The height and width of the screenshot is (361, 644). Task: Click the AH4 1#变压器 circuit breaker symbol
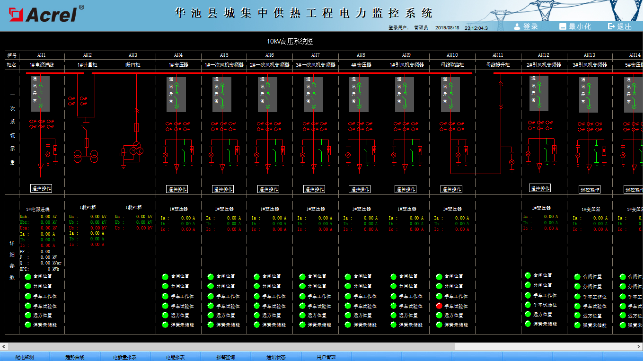[x=176, y=94]
